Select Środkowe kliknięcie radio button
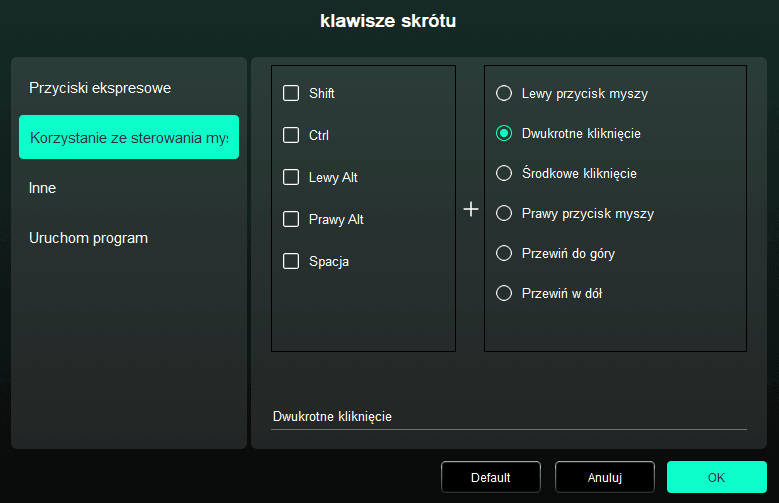This screenshot has height=503, width=779. pyautogui.click(x=505, y=173)
